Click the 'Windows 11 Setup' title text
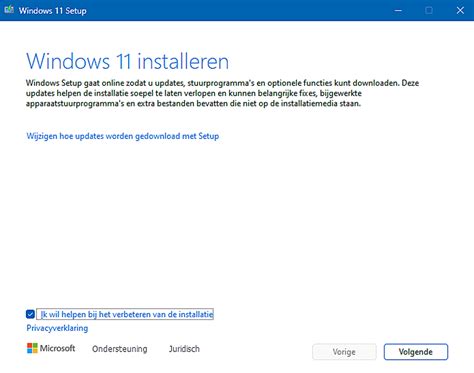 (x=53, y=11)
